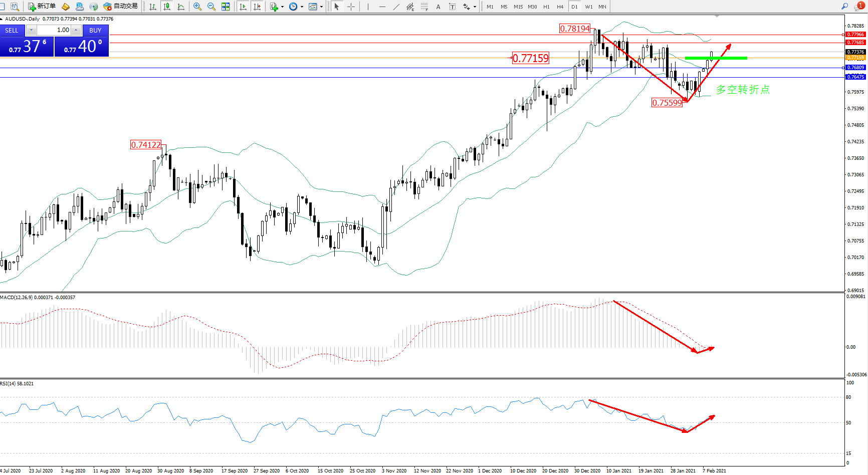
Task: Open the indicators list dropdown arrow
Action: click(x=282, y=7)
